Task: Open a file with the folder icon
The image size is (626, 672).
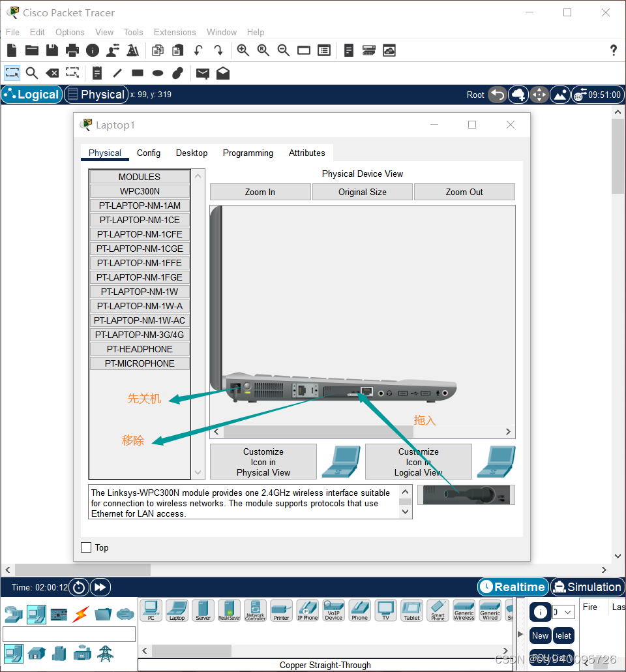Action: (x=32, y=51)
